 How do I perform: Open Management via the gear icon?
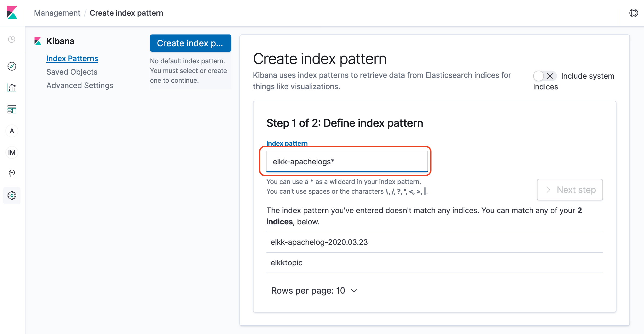12,196
